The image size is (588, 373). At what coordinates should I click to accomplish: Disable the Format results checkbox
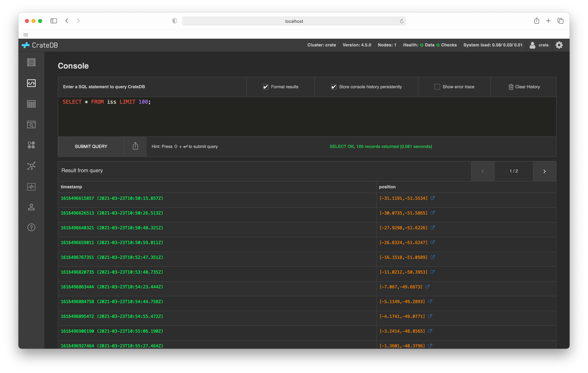[266, 87]
